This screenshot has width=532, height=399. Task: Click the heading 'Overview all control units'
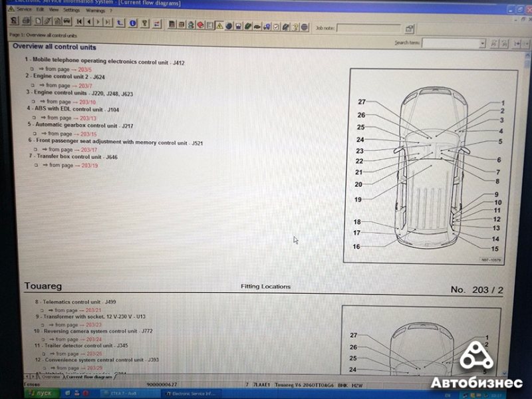[55, 47]
